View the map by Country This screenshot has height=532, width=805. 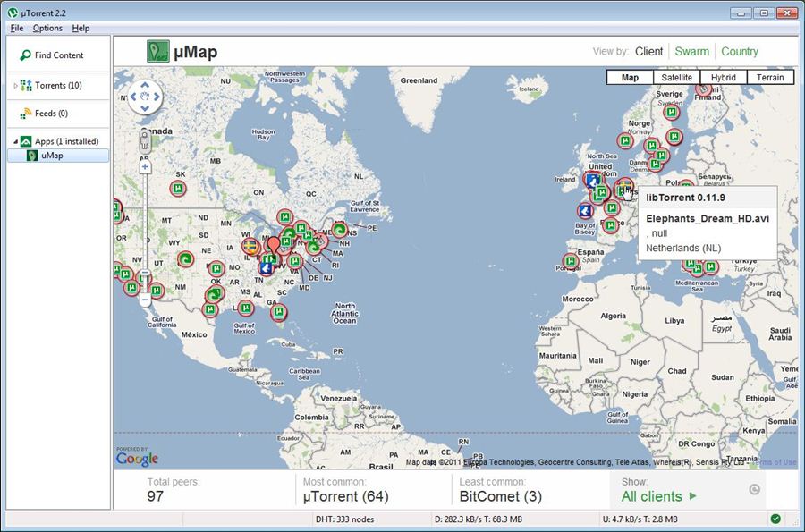tap(740, 51)
